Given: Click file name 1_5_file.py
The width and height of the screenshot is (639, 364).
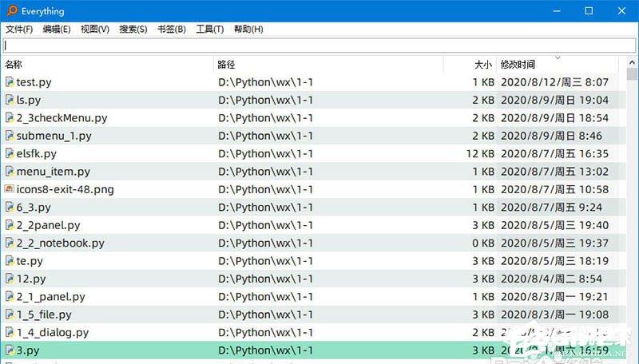Looking at the screenshot, I should coord(44,315).
